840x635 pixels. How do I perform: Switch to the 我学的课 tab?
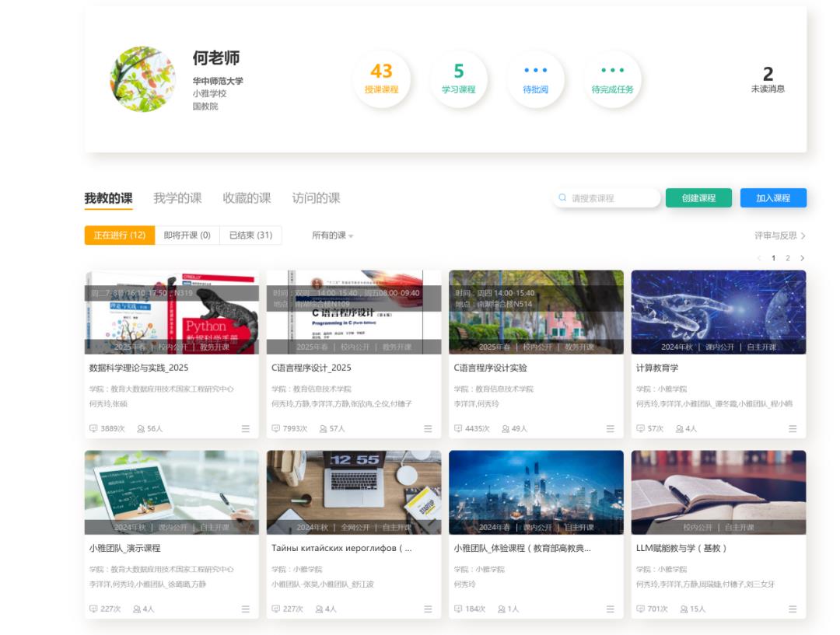[177, 198]
